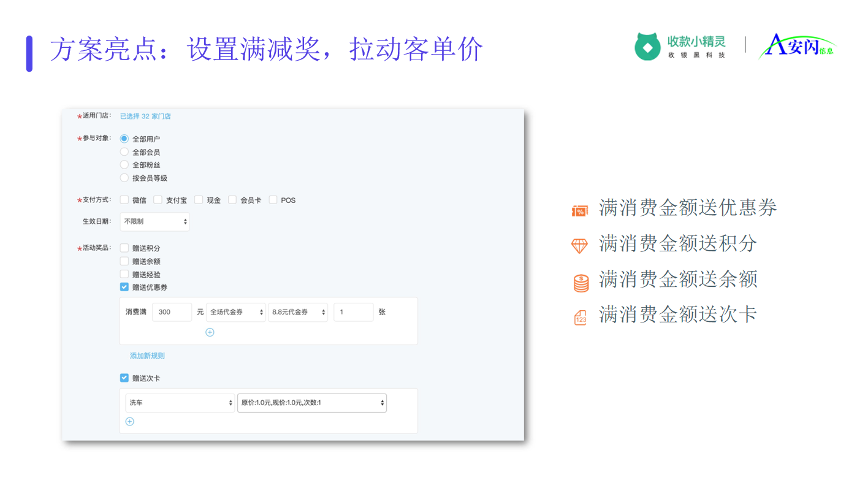
Task: Tick the 会员卡 payment checkbox
Action: (x=232, y=200)
